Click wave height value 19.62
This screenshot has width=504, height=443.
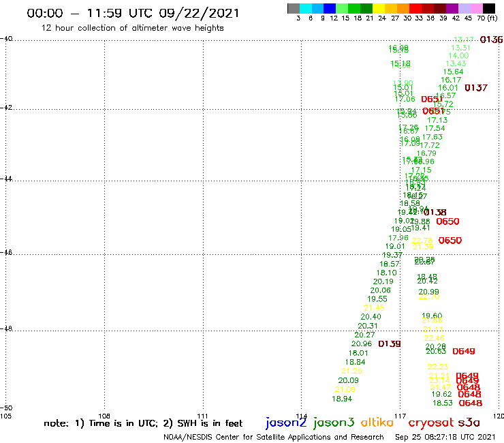tap(441, 394)
